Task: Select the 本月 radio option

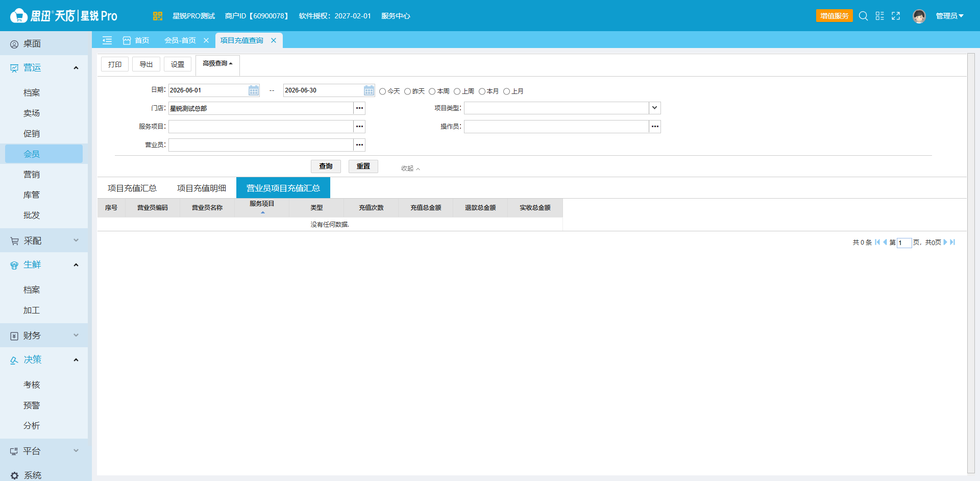Action: click(482, 91)
